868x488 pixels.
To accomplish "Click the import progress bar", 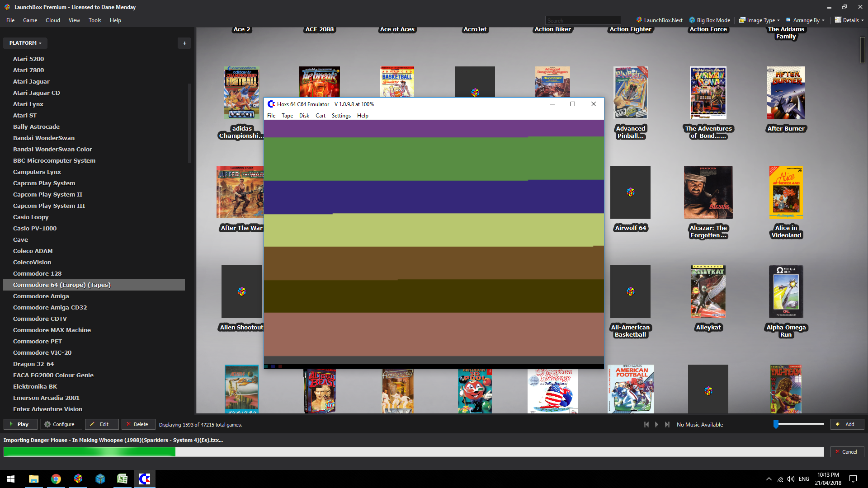I will (x=414, y=452).
